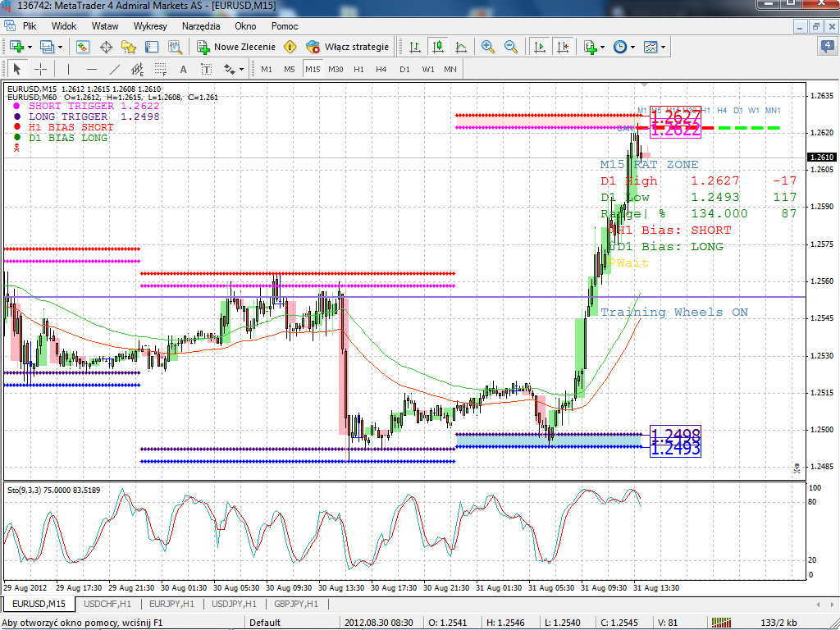
Task: Pick the Fibonacci retracement tool
Action: [x=161, y=69]
